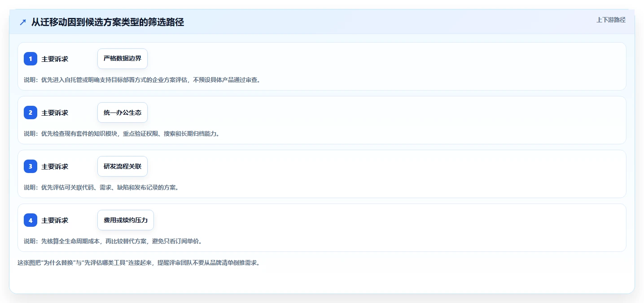Click the step 4 number badge
This screenshot has height=303, width=644.
[x=31, y=220]
